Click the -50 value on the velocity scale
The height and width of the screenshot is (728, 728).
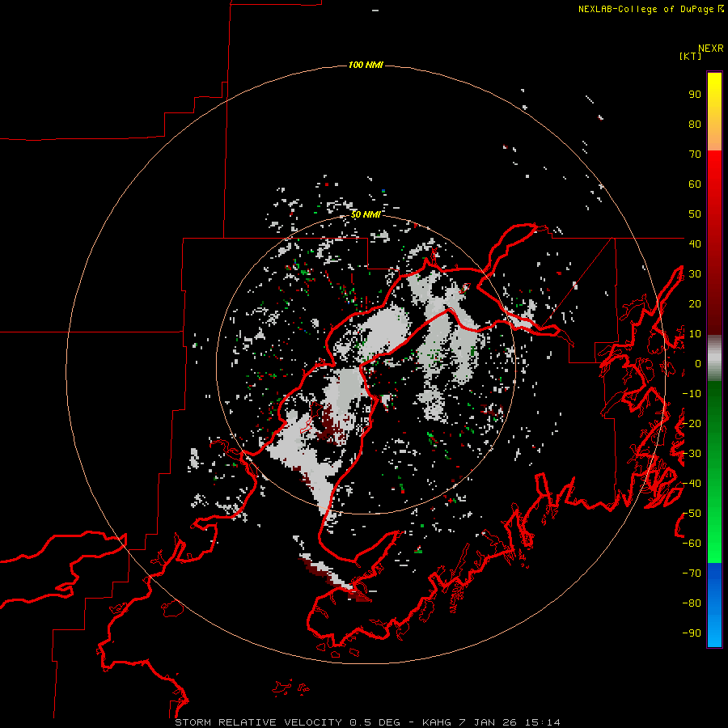point(692,514)
